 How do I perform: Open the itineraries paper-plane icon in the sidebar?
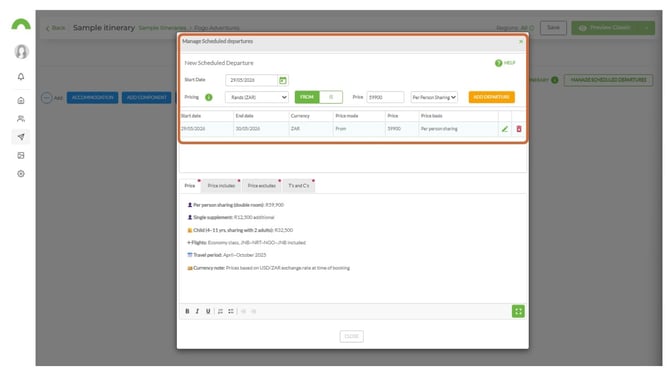click(x=21, y=137)
